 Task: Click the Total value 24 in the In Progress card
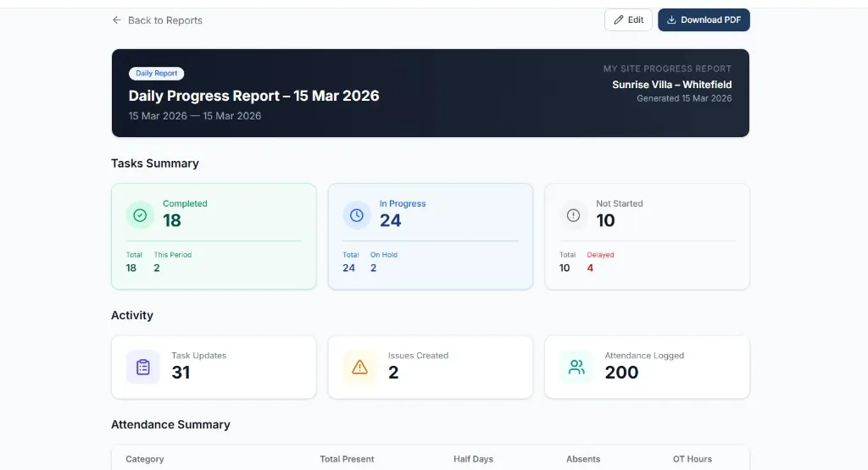pyautogui.click(x=348, y=268)
